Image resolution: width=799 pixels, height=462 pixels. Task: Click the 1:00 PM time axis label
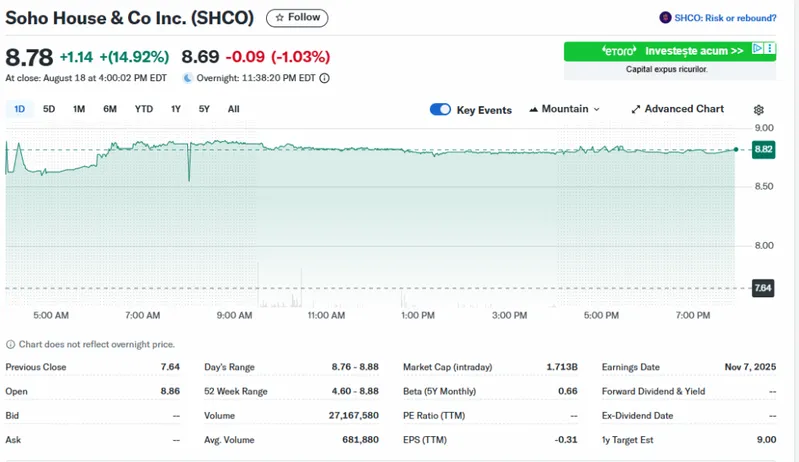(418, 316)
